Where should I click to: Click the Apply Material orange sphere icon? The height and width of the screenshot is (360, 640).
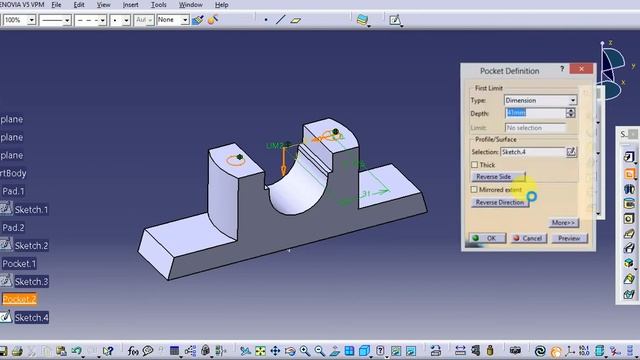point(556,351)
